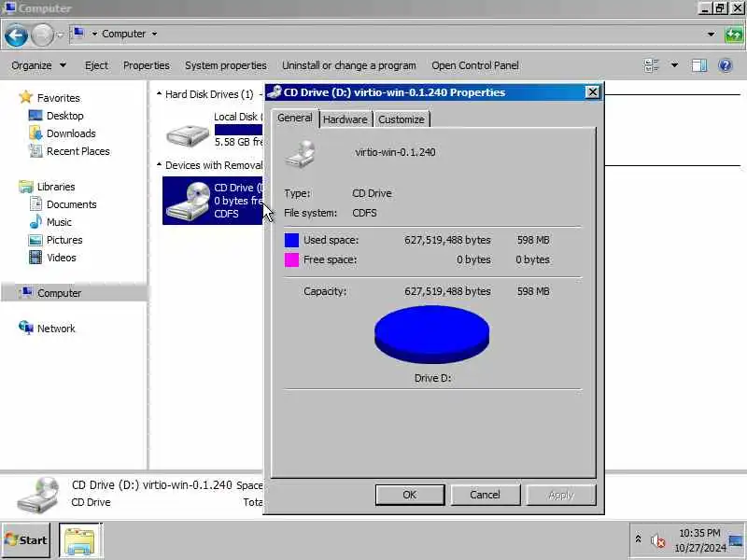Close the CD Drive Properties dialog

pos(592,91)
